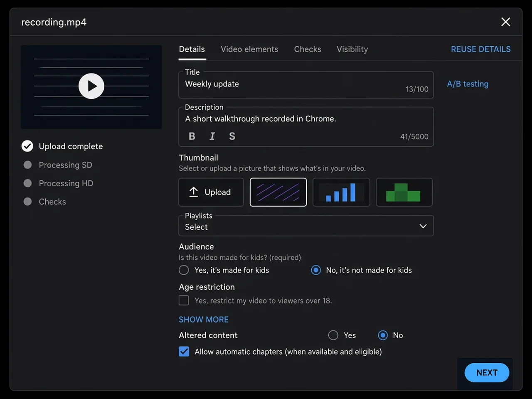532x399 pixels.
Task: Click the NEXT button
Action: tap(487, 372)
